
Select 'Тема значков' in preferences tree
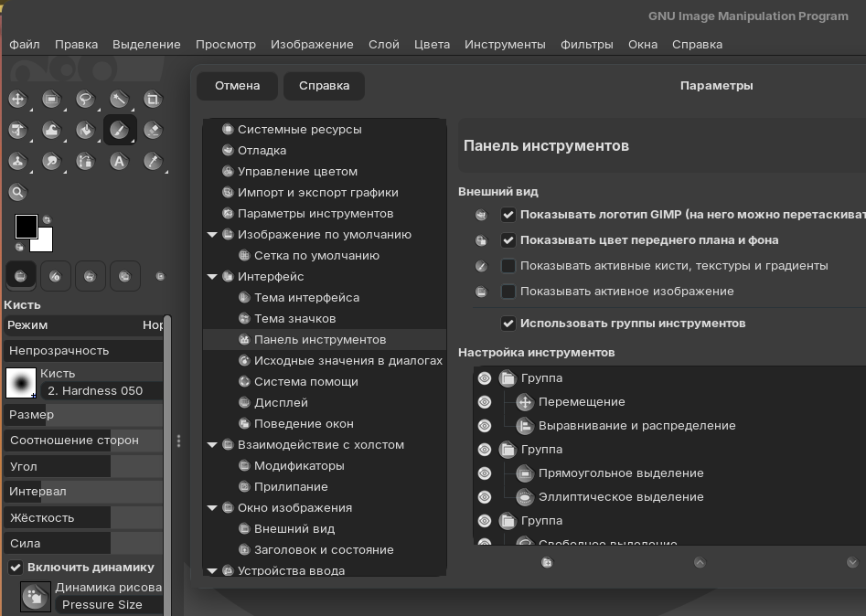pyautogui.click(x=295, y=318)
